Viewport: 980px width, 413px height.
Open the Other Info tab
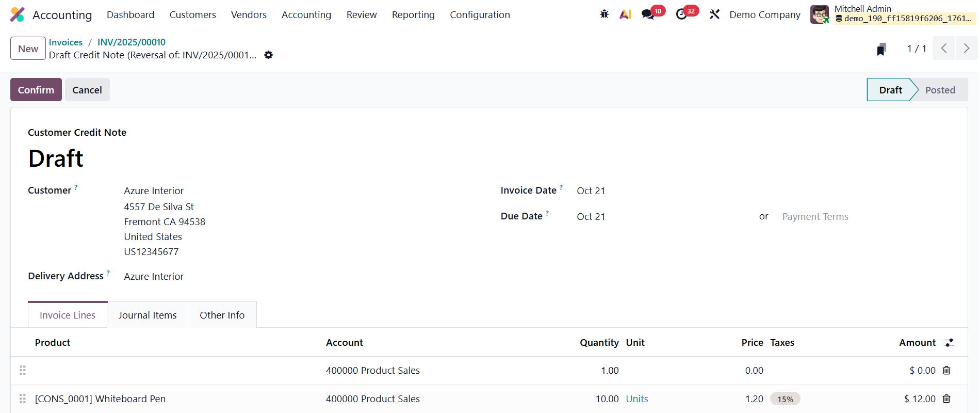pyautogui.click(x=222, y=315)
